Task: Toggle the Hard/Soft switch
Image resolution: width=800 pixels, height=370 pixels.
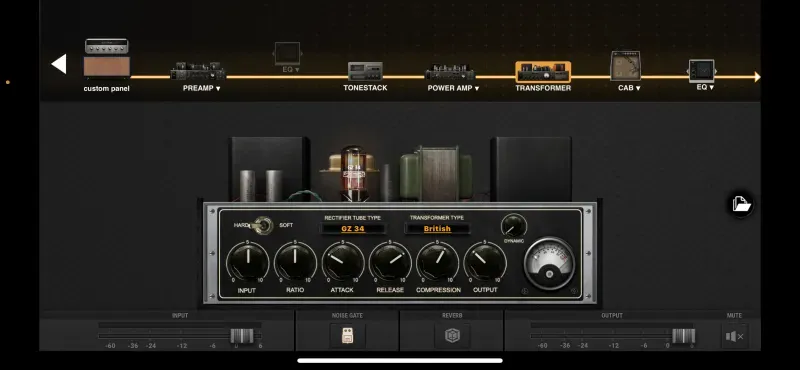Action: coord(263,225)
